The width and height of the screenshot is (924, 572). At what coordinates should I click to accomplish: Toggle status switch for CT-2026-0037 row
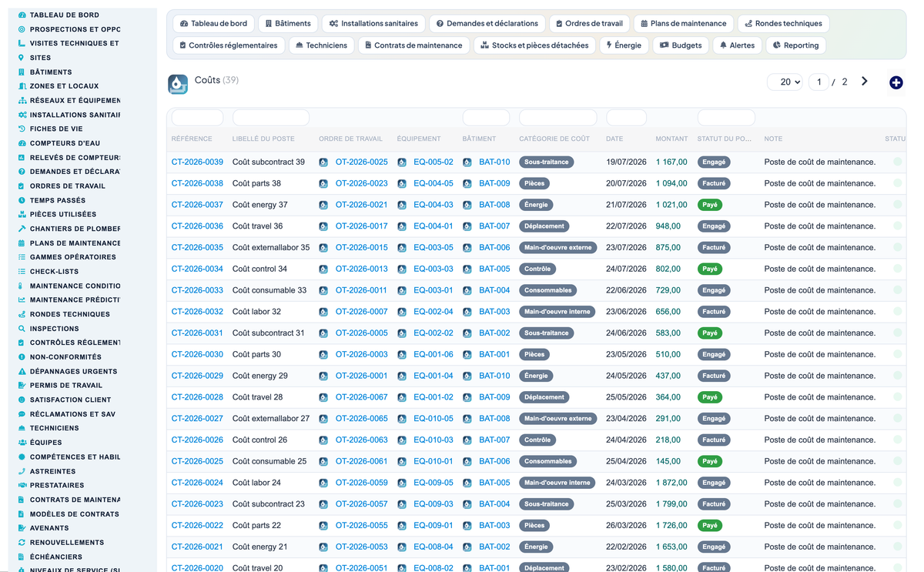897,205
